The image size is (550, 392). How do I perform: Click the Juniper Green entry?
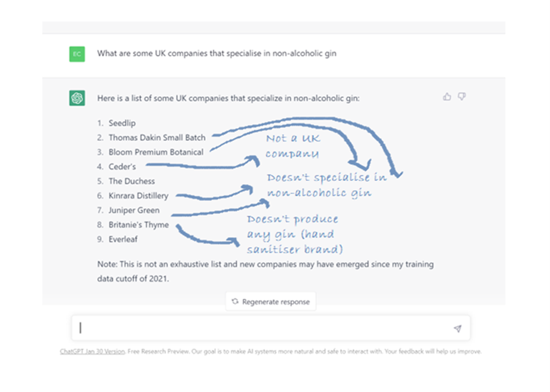pyautogui.click(x=134, y=210)
